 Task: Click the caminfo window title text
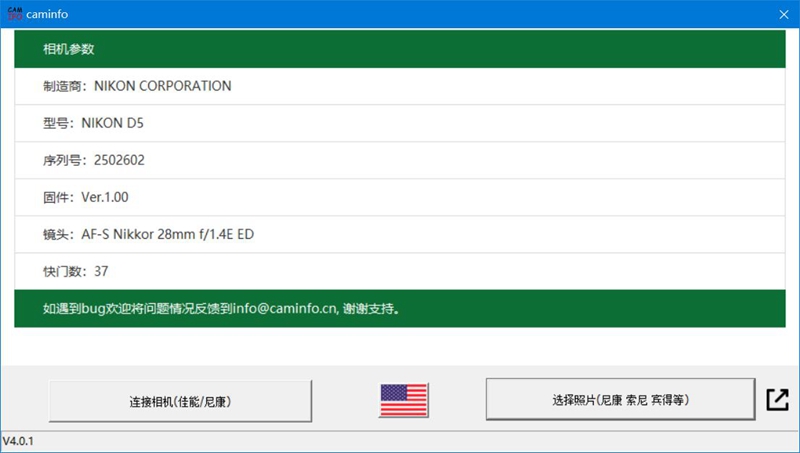47,14
